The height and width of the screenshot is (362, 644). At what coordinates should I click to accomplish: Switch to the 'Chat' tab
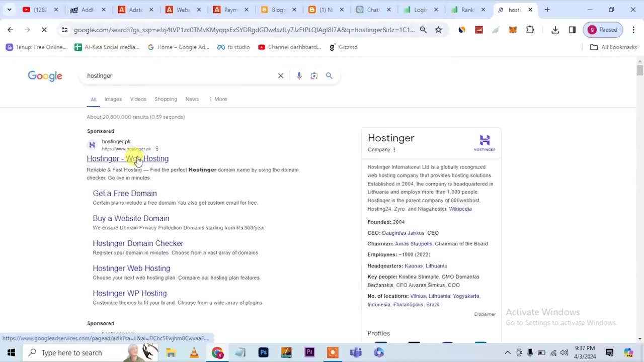(x=374, y=10)
